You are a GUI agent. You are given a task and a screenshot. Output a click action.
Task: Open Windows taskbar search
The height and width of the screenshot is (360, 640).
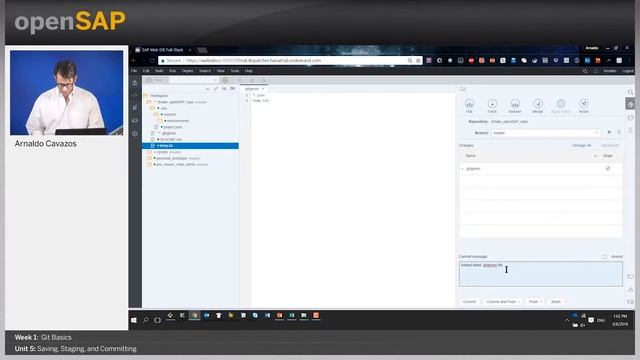coord(146,320)
